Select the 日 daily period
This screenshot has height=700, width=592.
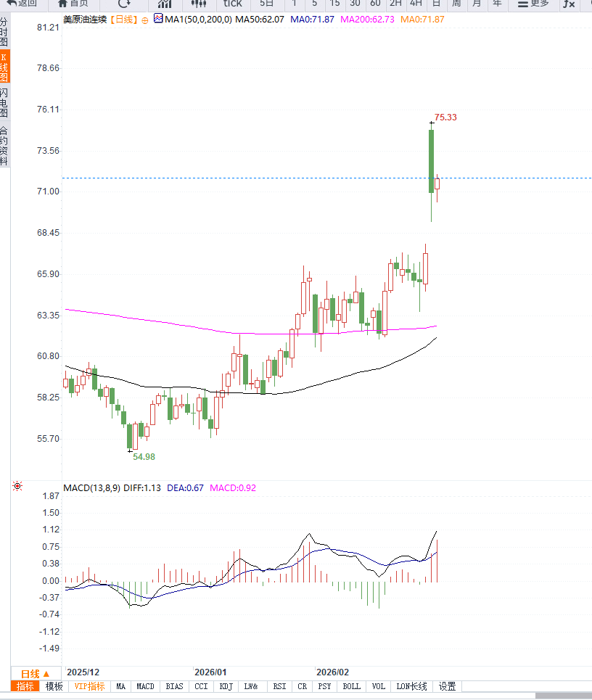pos(436,4)
